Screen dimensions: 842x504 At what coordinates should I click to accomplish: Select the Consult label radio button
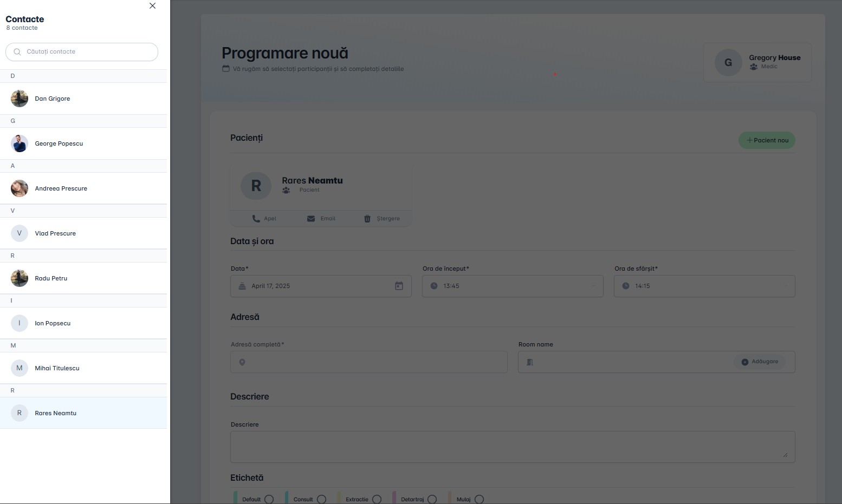[x=321, y=499]
